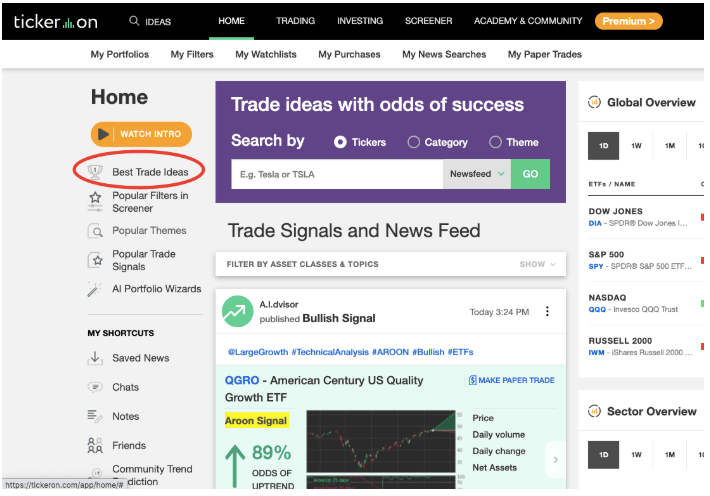
Task: Expand the signal details right chevron
Action: tap(556, 460)
